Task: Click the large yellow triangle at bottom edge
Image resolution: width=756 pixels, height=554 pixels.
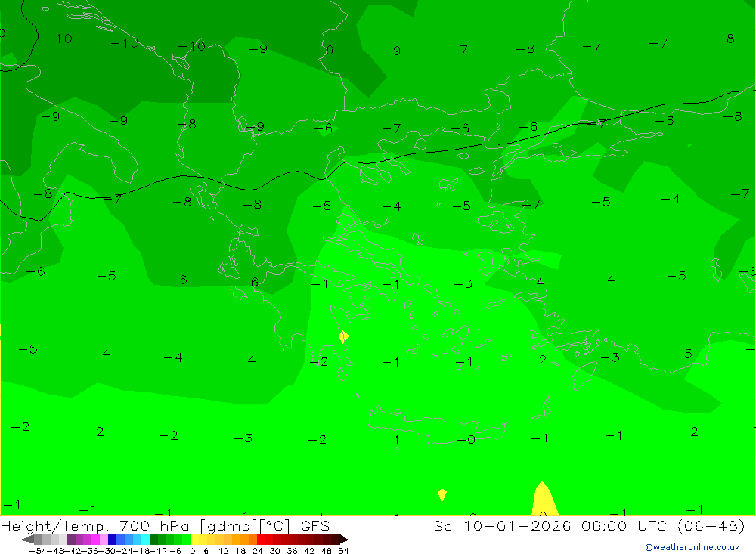Action: point(544,499)
